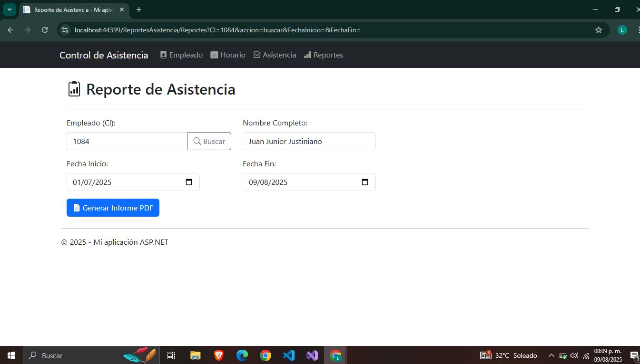640x364 pixels.
Task: Click the Fecha Fin date value 09/08/2025
Action: coord(268,182)
